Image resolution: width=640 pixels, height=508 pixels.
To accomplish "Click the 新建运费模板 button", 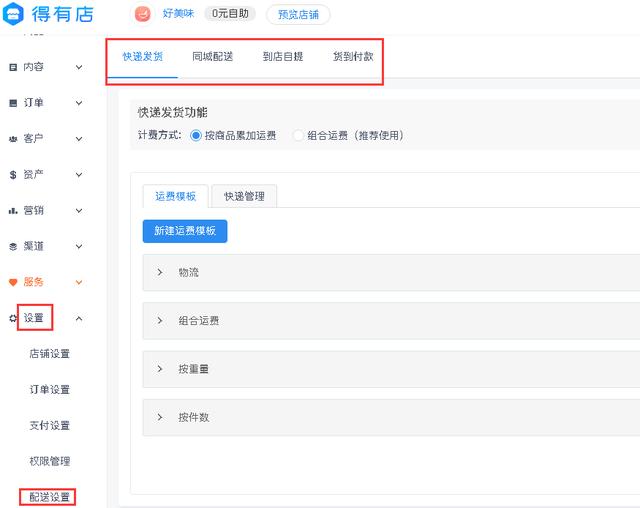I will (x=185, y=231).
